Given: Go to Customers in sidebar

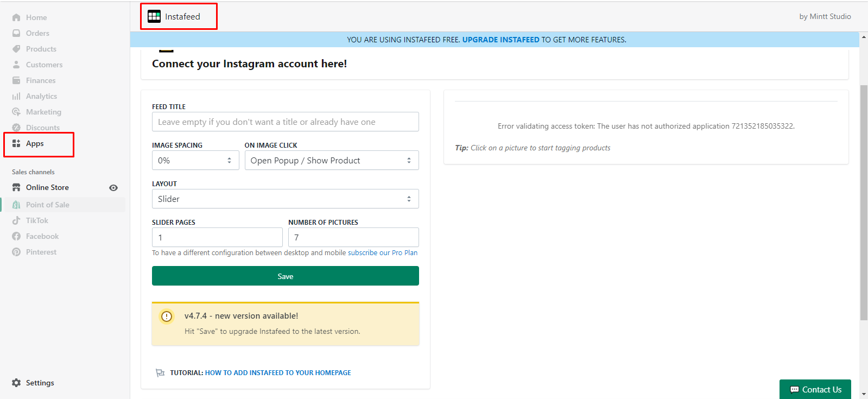Looking at the screenshot, I should pyautogui.click(x=44, y=65).
